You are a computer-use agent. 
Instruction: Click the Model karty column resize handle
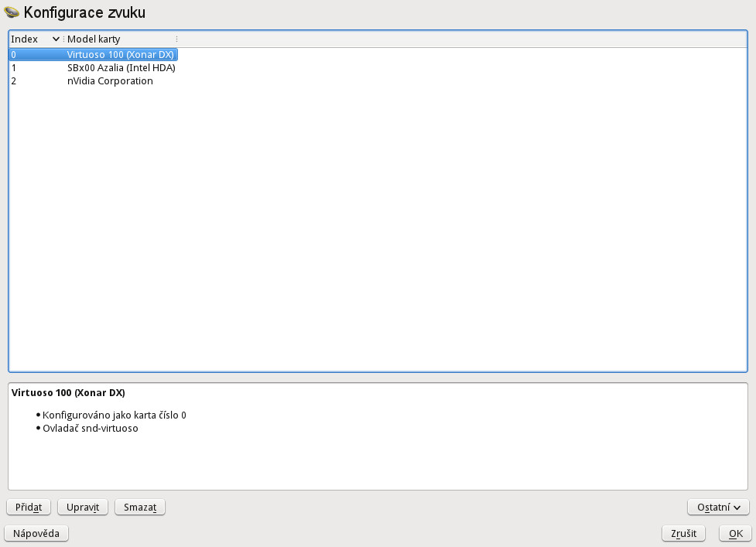coord(177,39)
